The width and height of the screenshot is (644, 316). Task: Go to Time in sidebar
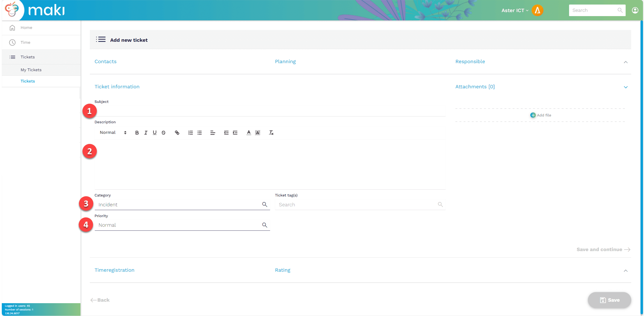click(x=25, y=42)
